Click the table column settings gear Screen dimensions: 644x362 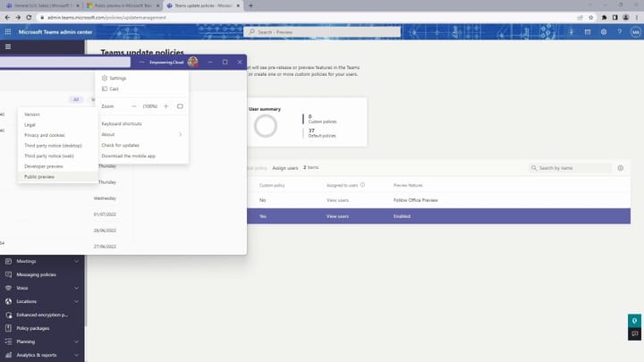tap(620, 168)
